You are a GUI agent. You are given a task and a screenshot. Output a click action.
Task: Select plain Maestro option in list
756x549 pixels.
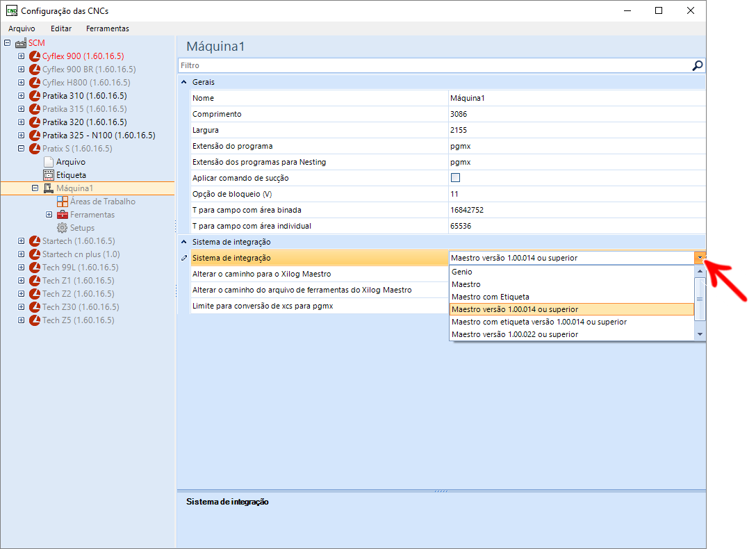[571, 284]
